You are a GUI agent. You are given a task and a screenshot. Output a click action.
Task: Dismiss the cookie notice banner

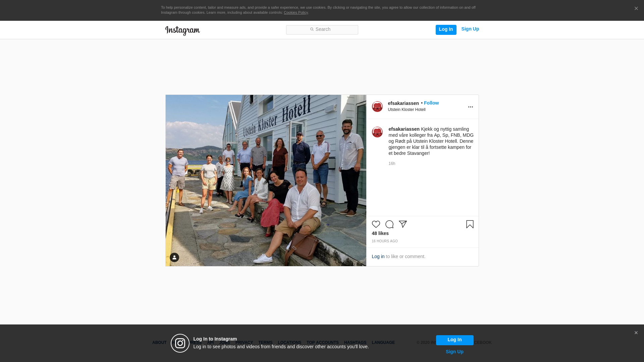pos(636,9)
